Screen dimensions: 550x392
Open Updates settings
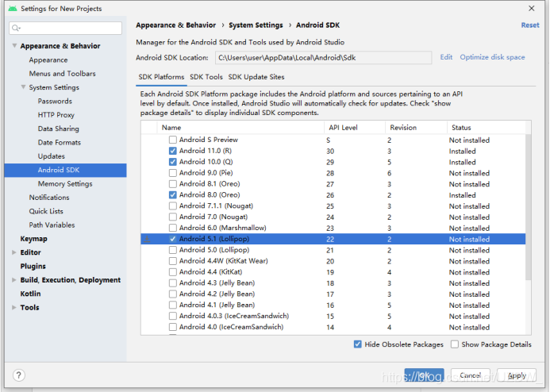coord(52,156)
